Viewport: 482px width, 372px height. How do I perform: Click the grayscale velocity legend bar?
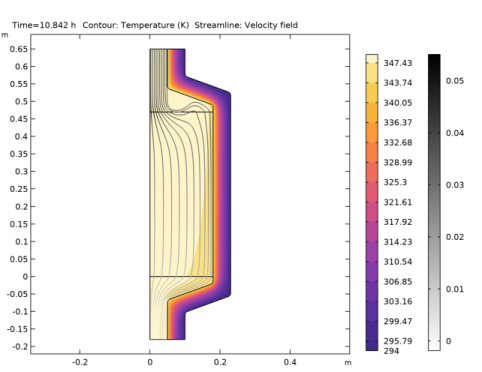coord(434,202)
